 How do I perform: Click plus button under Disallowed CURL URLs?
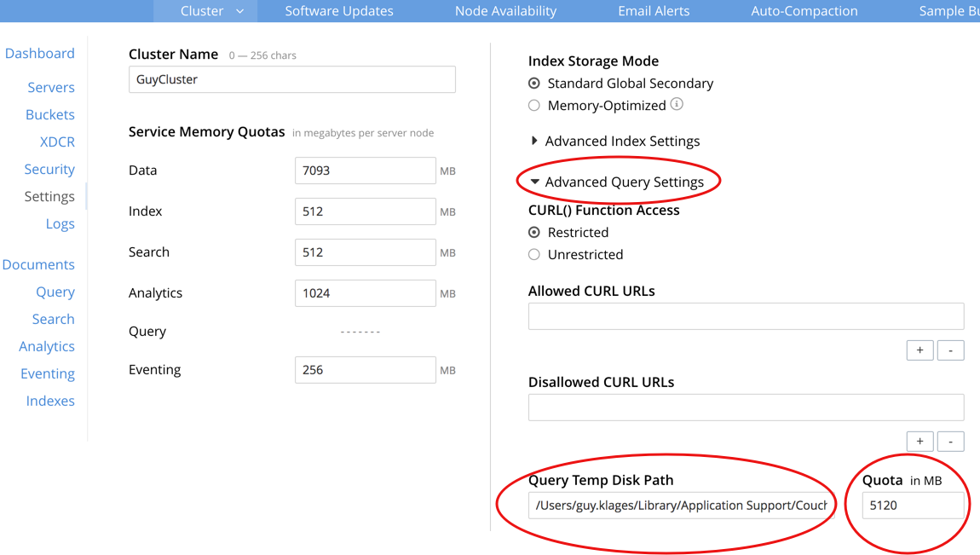(x=919, y=441)
